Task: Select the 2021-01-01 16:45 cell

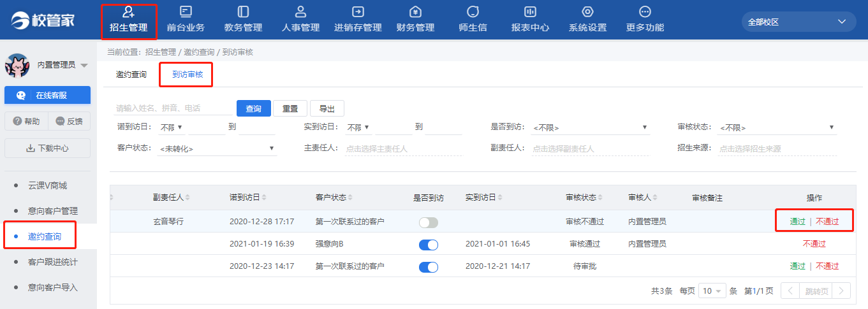Action: (x=497, y=244)
